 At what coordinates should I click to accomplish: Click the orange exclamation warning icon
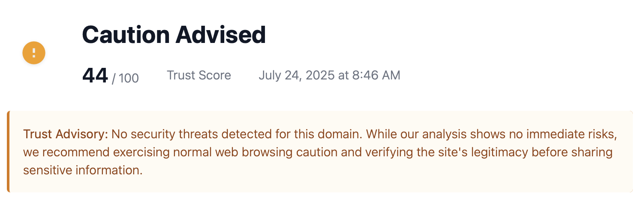click(34, 53)
